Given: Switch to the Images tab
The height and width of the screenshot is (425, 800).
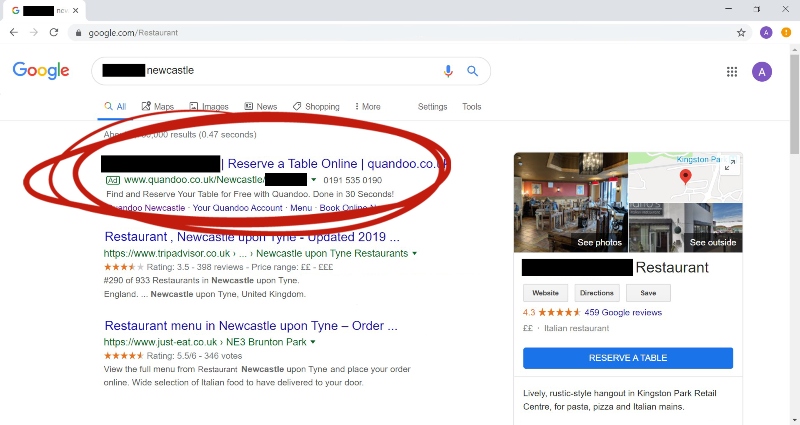Looking at the screenshot, I should pyautogui.click(x=208, y=107).
